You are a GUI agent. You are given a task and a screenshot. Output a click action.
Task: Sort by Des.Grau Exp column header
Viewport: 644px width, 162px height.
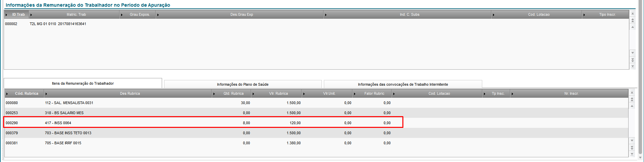240,14
